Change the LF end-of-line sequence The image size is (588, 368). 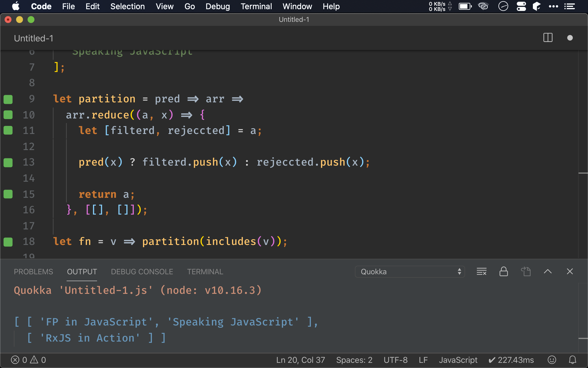(x=423, y=360)
